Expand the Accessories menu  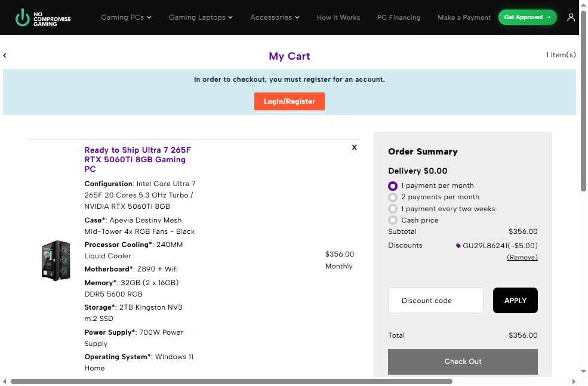(x=275, y=17)
